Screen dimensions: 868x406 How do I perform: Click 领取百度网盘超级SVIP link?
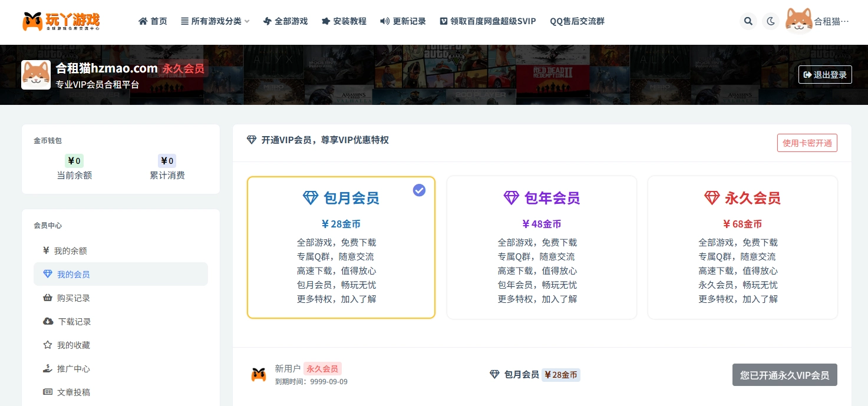[488, 21]
